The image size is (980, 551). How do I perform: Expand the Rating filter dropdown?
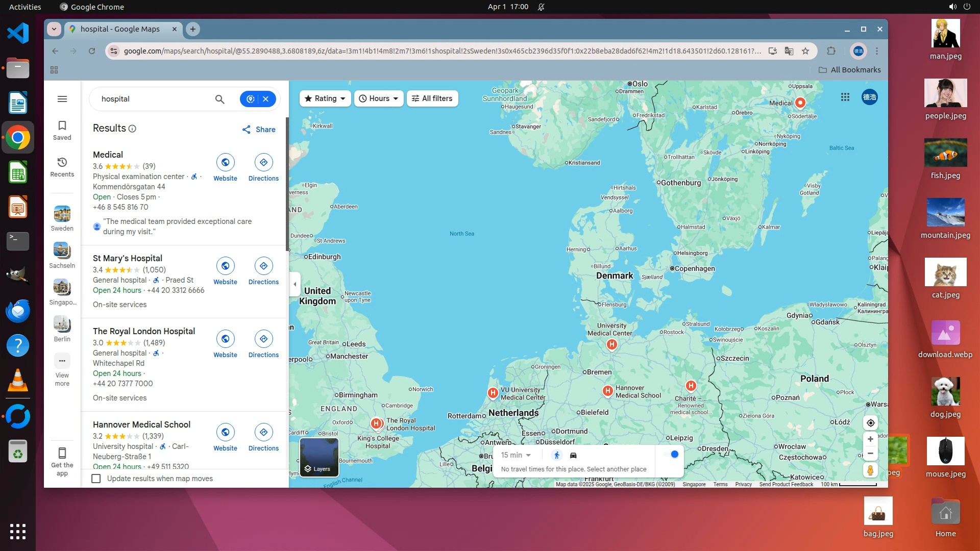pyautogui.click(x=325, y=98)
